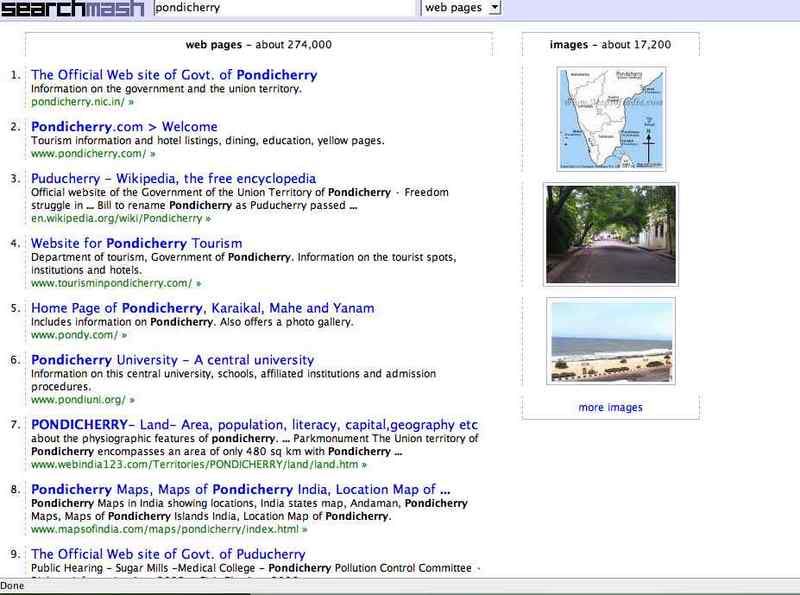Click the Pondicherry map image thumbnail

click(611, 118)
